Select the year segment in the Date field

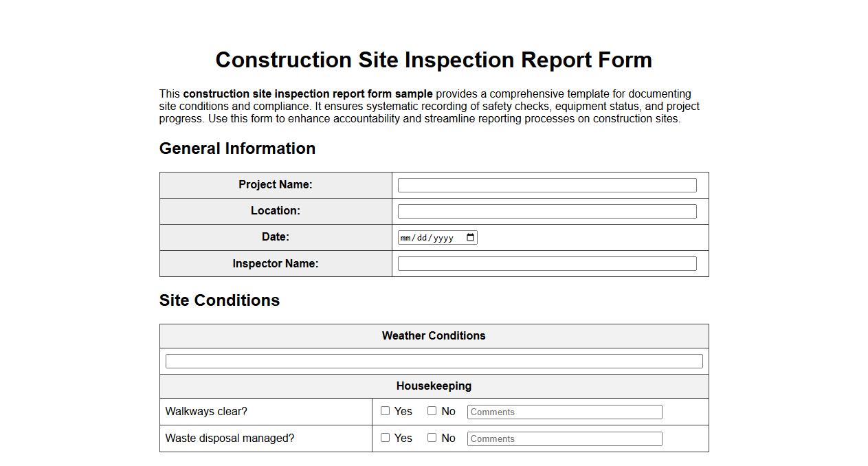coord(445,236)
